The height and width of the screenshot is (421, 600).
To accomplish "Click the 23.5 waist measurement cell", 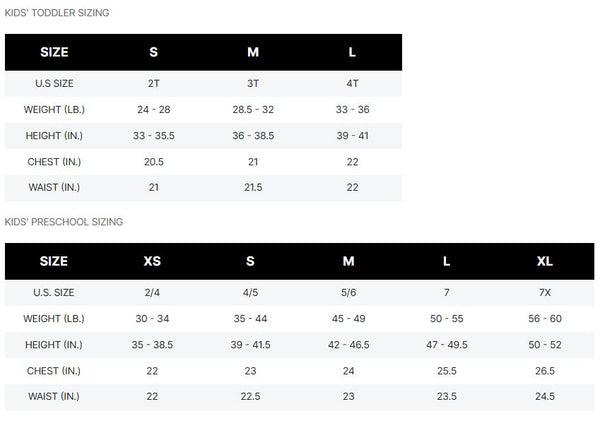I will [447, 396].
